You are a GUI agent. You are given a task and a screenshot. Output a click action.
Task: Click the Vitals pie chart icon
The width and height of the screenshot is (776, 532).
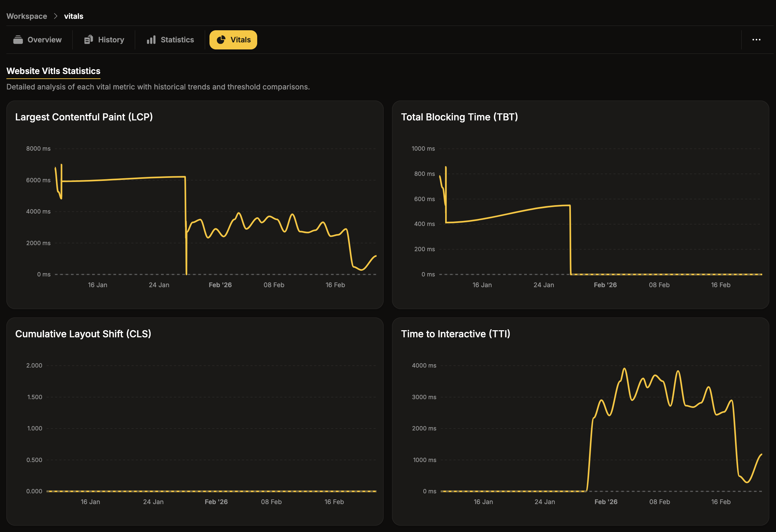[x=221, y=40]
